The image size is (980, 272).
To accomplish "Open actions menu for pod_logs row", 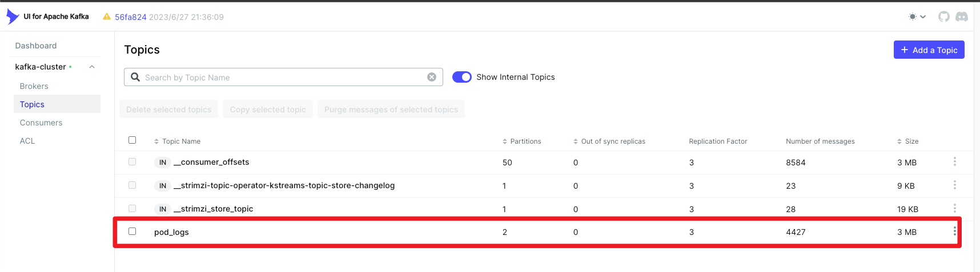I will click(x=954, y=231).
